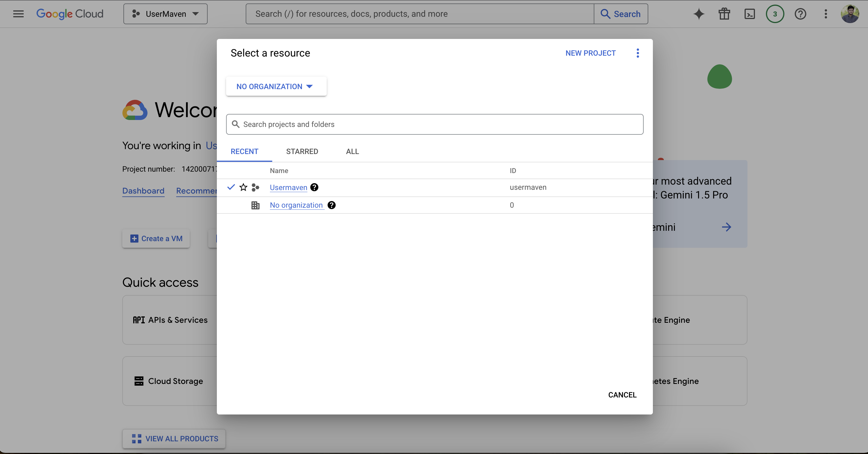
Task: Open the user account avatar
Action: click(850, 14)
